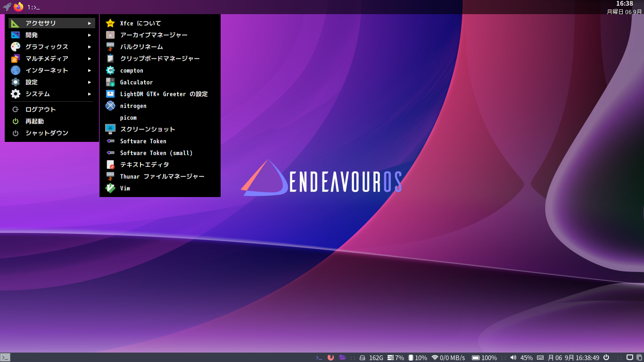Expand the 設定 submenu arrow
This screenshot has width=644, height=362.
[90, 82]
